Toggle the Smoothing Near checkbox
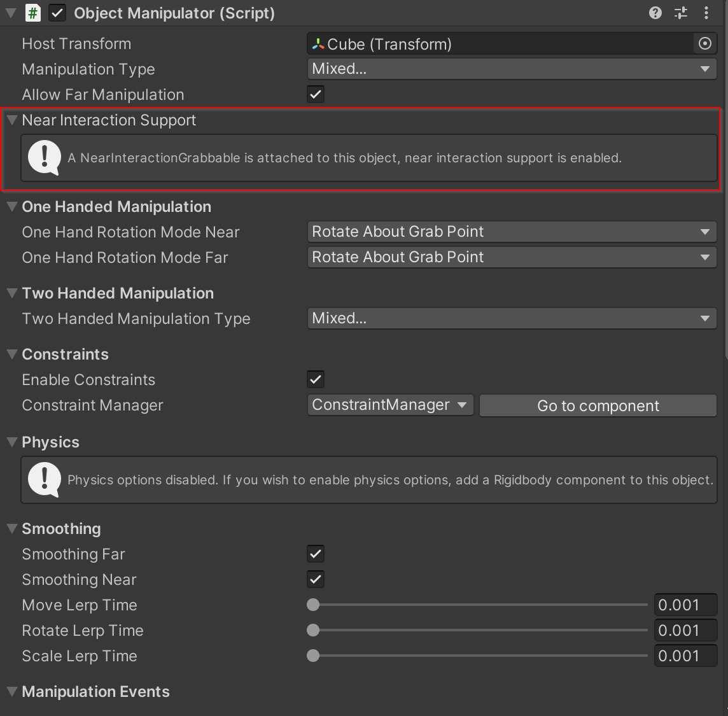Viewport: 728px width, 716px height. tap(315, 579)
